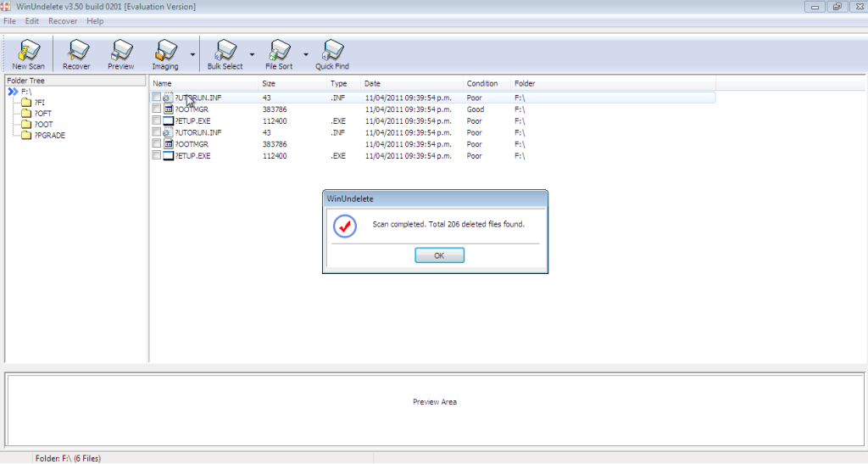Click the File Sort icon
Viewport: 868px width, 464px height.
278,53
